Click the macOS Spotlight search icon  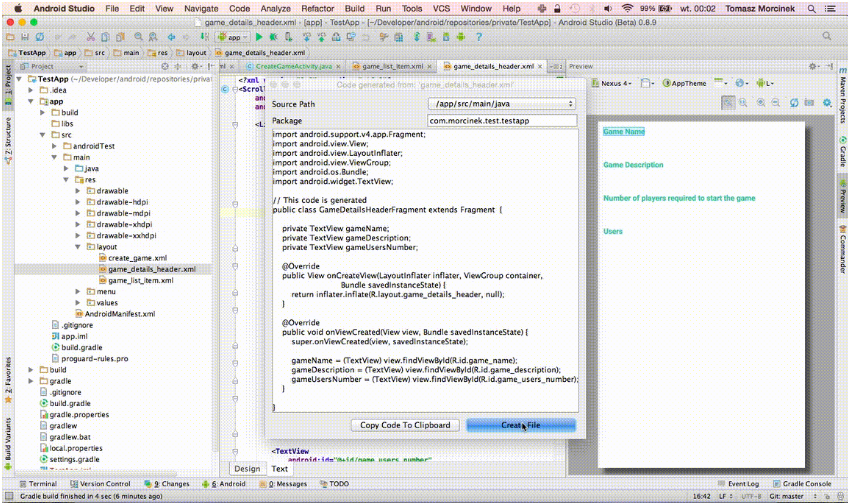point(812,9)
